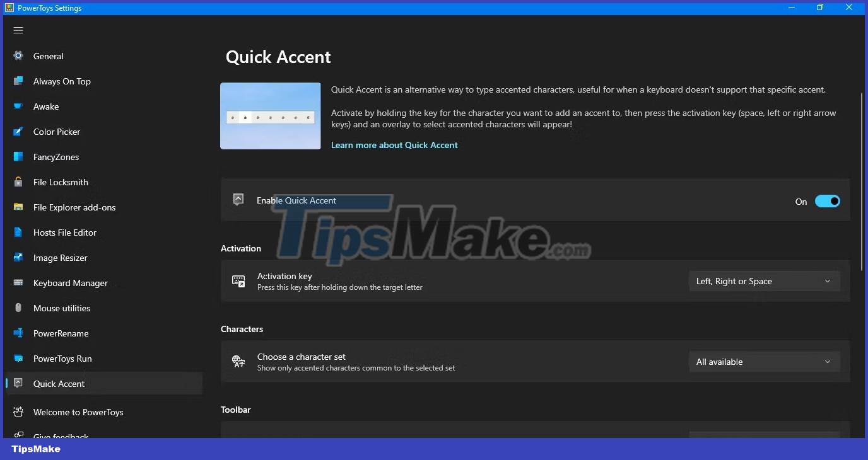Select the Awake utility icon
The image size is (868, 460).
click(x=19, y=106)
